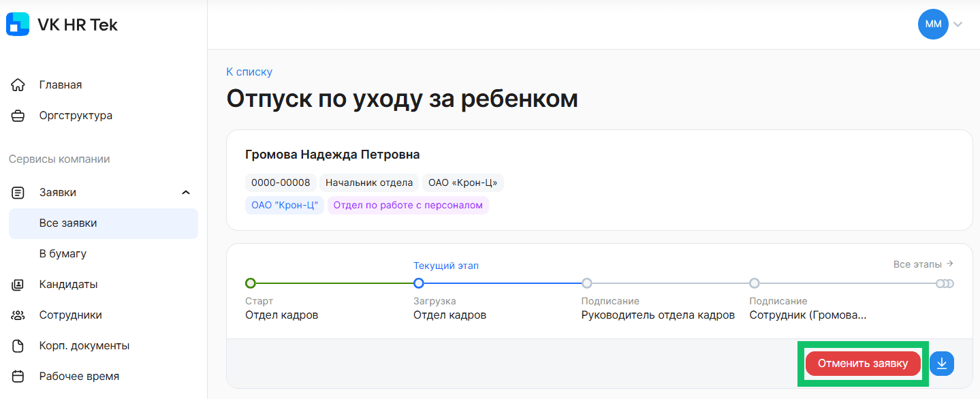Screen dimensions: 980x399
Task: Go back via К списку link
Action: (249, 72)
